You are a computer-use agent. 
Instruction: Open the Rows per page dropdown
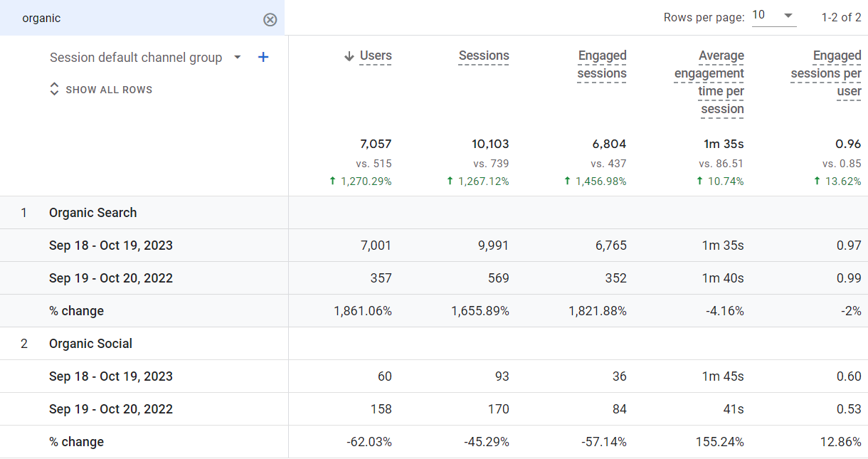[x=774, y=16]
